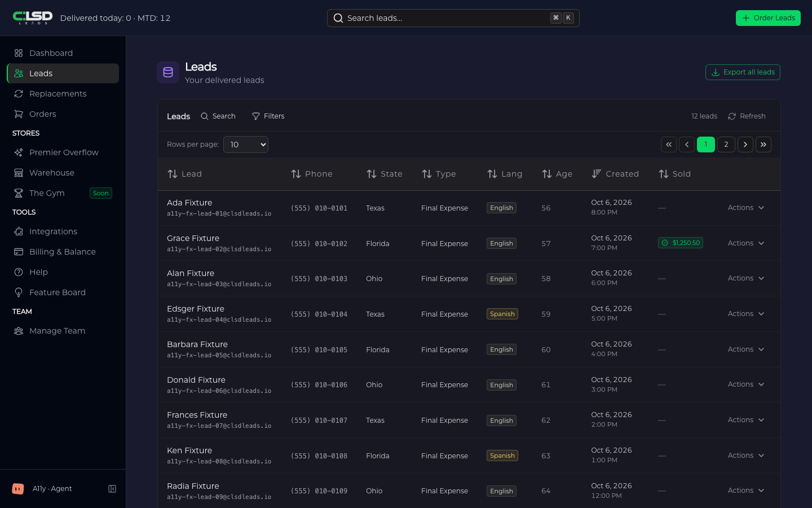812x508 pixels.
Task: Go to first page of leads
Action: click(669, 144)
